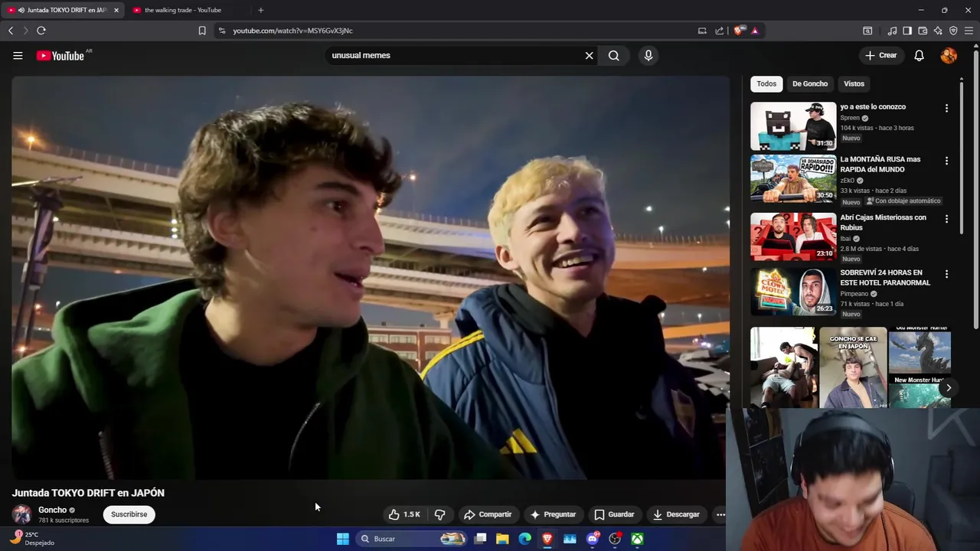Dislike the video with thumbs down
Image resolution: width=980 pixels, height=551 pixels.
tap(439, 514)
